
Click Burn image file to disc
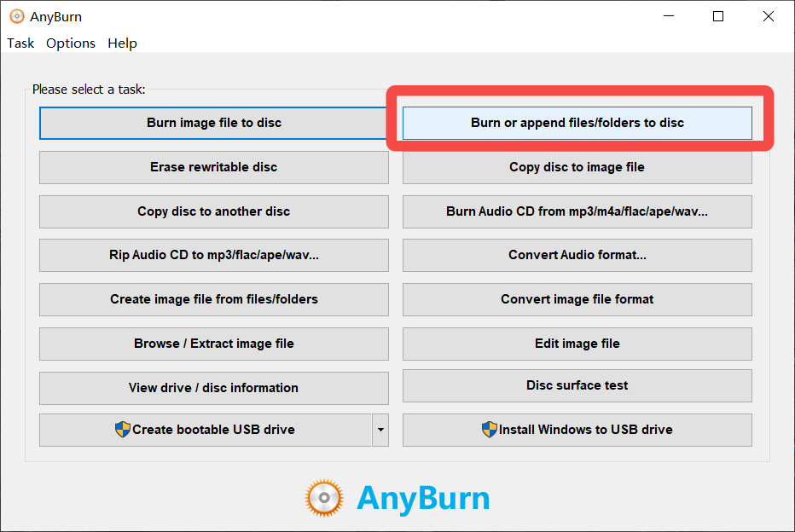[x=214, y=123]
